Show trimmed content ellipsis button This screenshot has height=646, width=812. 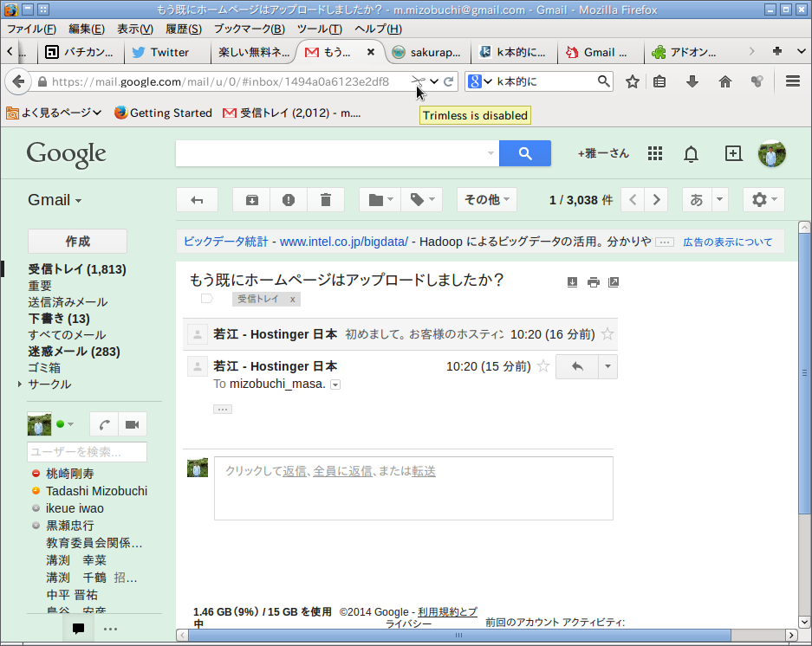click(223, 410)
